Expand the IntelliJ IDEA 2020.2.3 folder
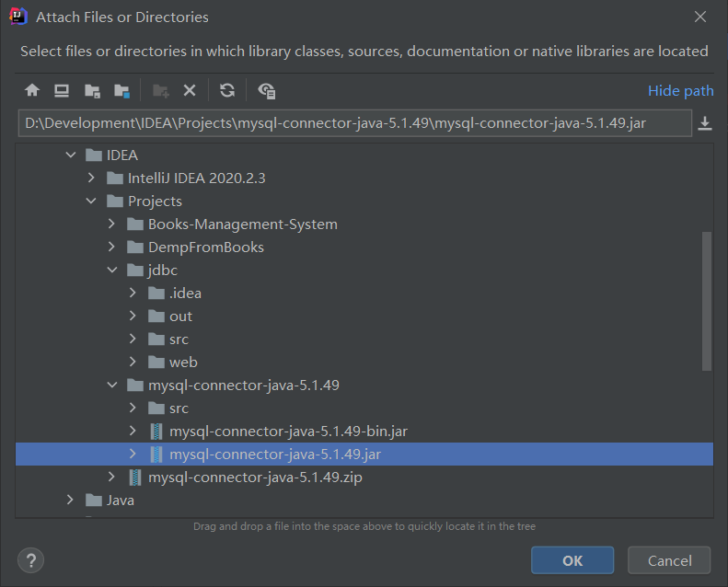The height and width of the screenshot is (587, 728). (91, 178)
